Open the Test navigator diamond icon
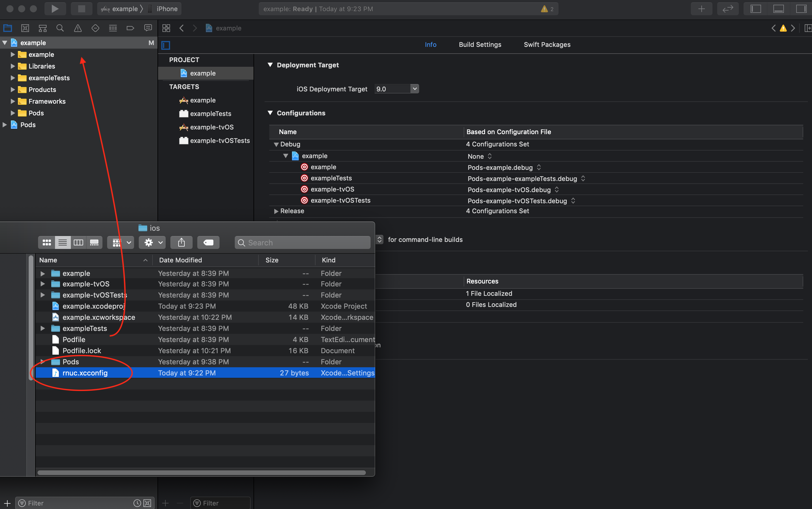Image resolution: width=812 pixels, height=509 pixels. pos(95,28)
